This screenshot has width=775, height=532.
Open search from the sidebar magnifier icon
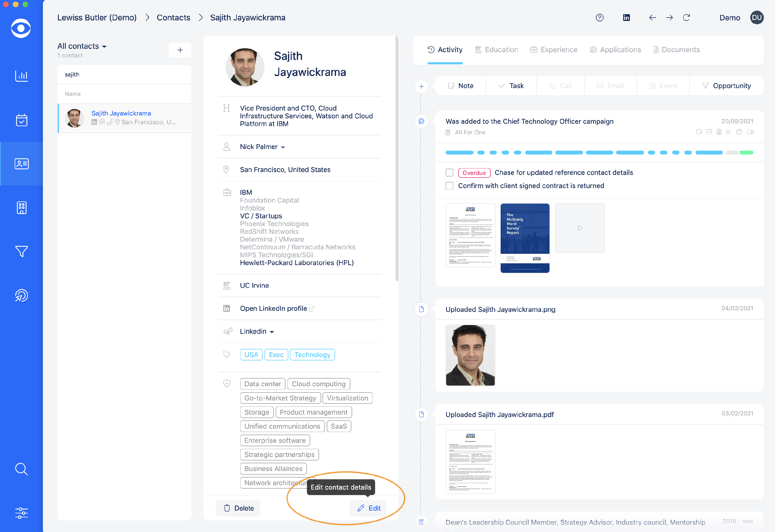pos(21,469)
